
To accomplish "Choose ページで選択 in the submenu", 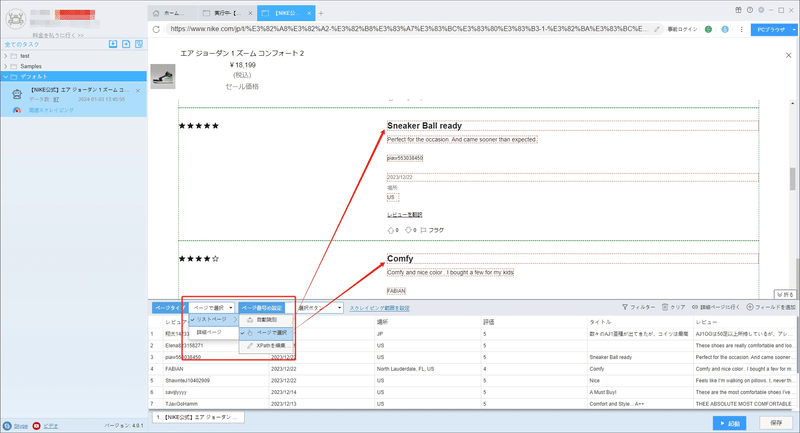I will (x=266, y=333).
